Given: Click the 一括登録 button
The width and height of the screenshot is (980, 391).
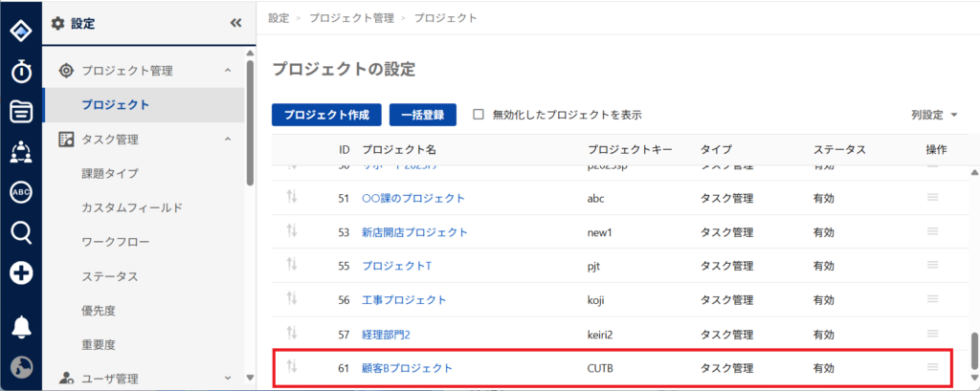Looking at the screenshot, I should pos(422,115).
